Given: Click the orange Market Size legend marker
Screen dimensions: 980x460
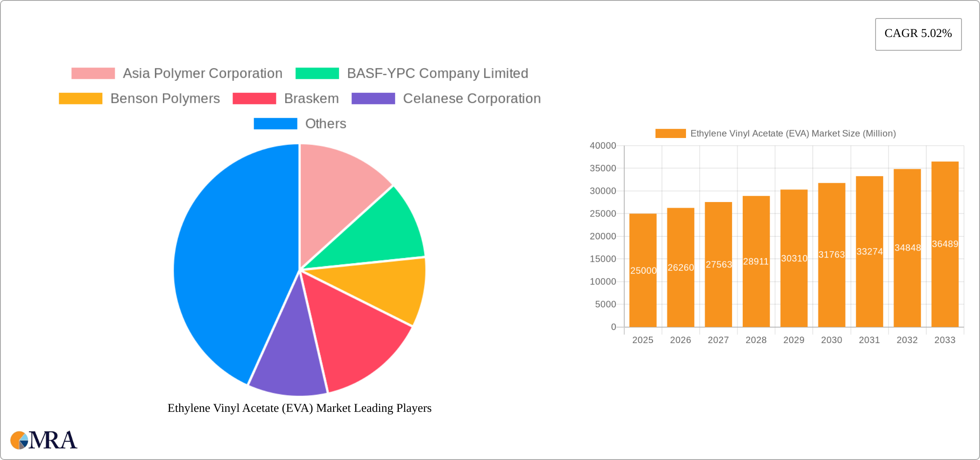Looking at the screenshot, I should pyautogui.click(x=671, y=134).
